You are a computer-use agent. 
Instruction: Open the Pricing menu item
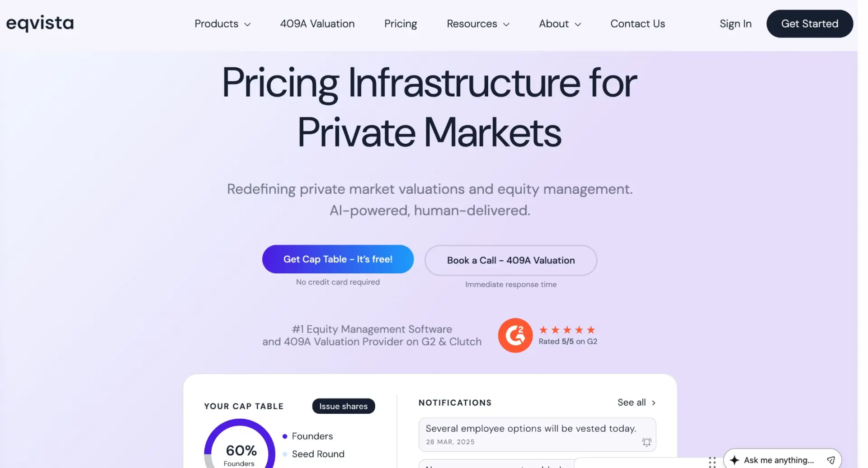[x=401, y=23]
